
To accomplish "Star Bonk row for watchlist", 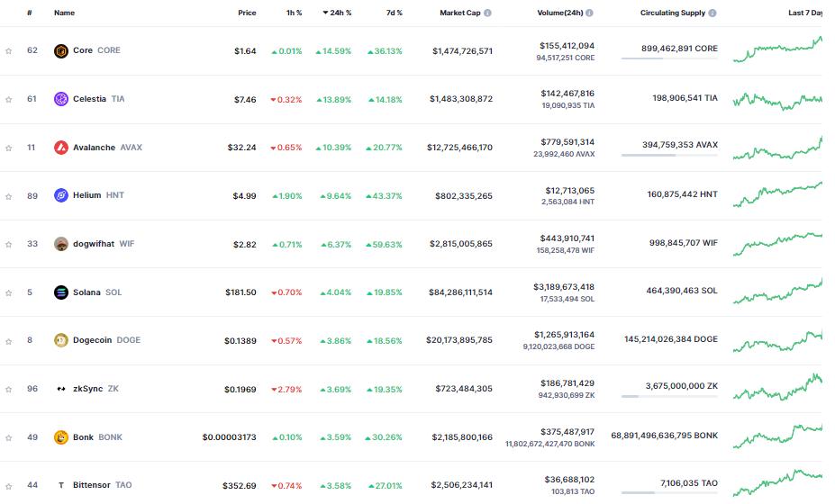I will [x=8, y=438].
